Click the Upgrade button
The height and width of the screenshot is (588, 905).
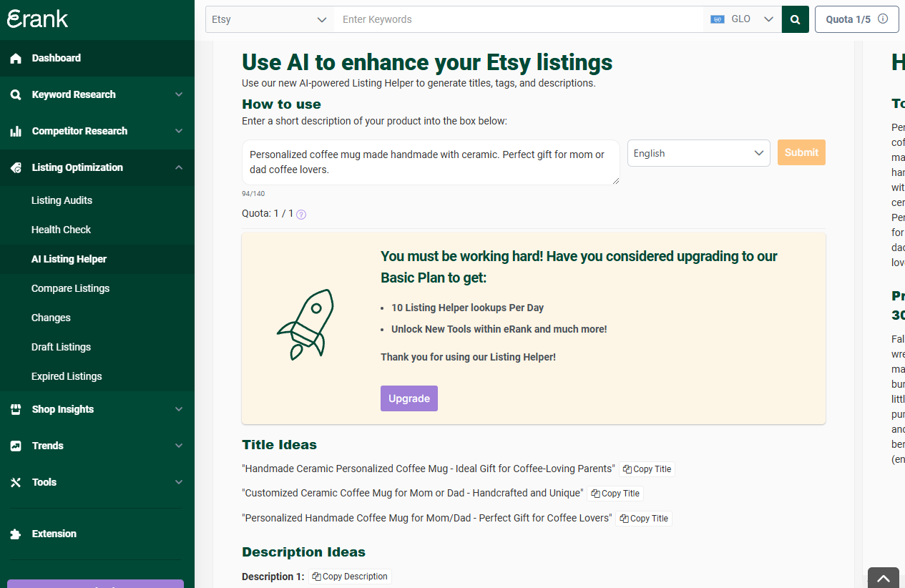409,398
